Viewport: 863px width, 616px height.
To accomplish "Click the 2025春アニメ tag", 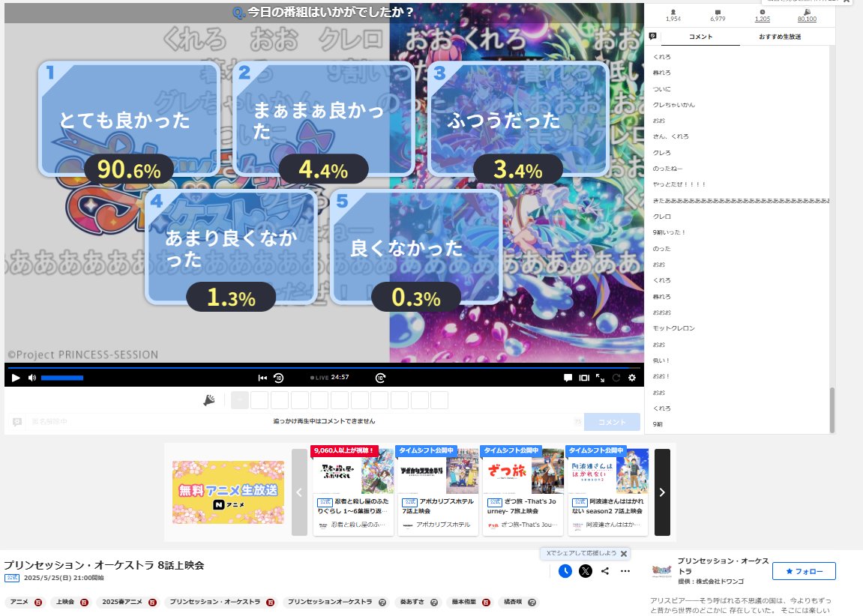I will 121,603.
